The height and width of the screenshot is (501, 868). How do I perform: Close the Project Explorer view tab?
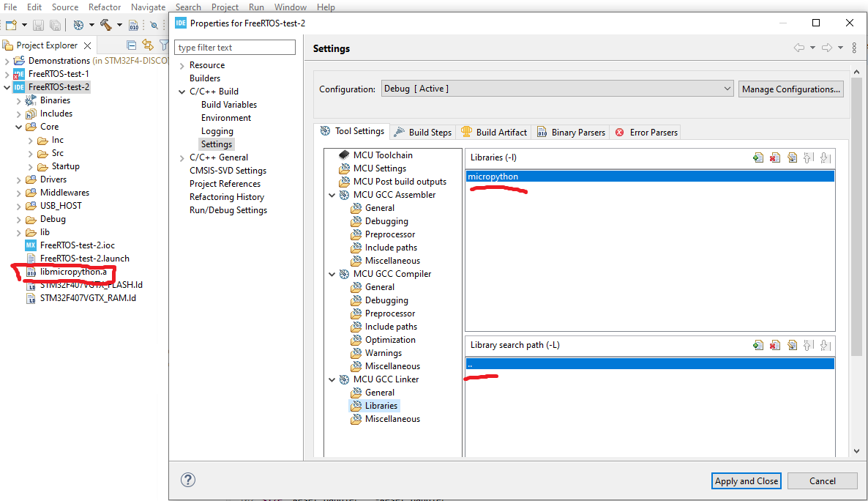88,45
